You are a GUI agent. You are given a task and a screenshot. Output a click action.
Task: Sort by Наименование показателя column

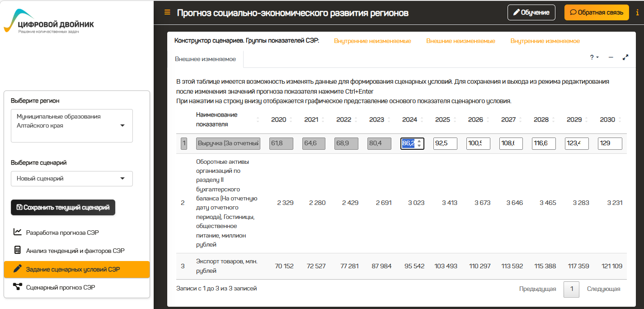tap(226, 119)
